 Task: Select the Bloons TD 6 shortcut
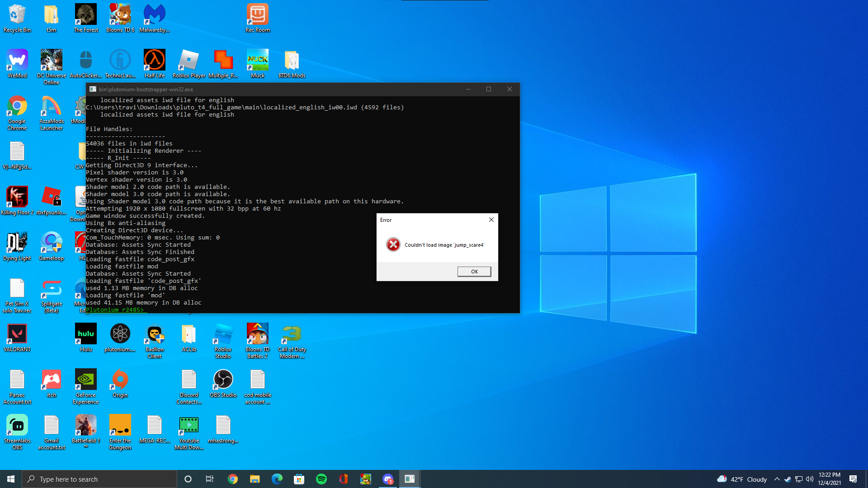pos(120,19)
